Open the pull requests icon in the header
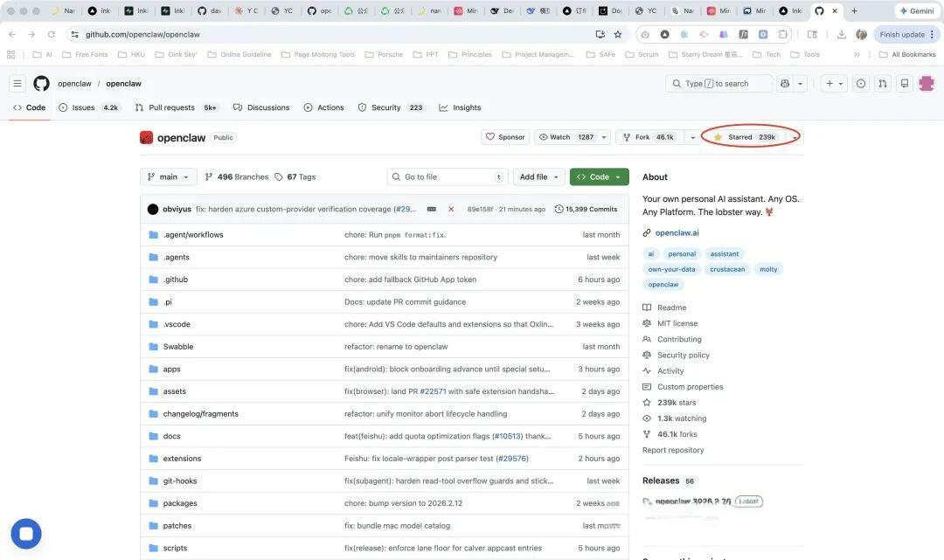Screen dimensions: 944x560 tap(883, 84)
